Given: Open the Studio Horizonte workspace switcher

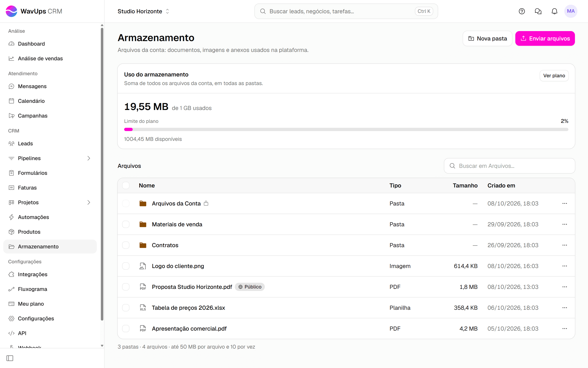Looking at the screenshot, I should [143, 11].
